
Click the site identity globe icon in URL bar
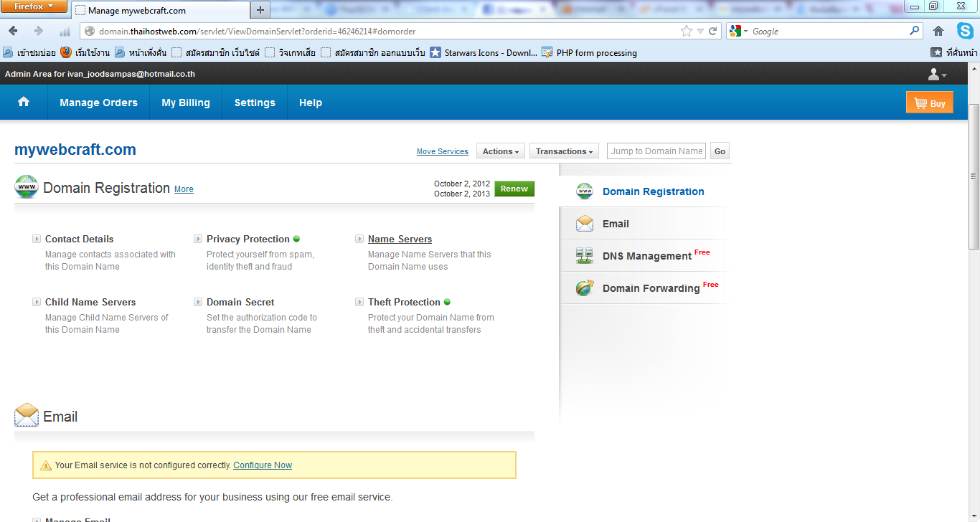pyautogui.click(x=90, y=32)
